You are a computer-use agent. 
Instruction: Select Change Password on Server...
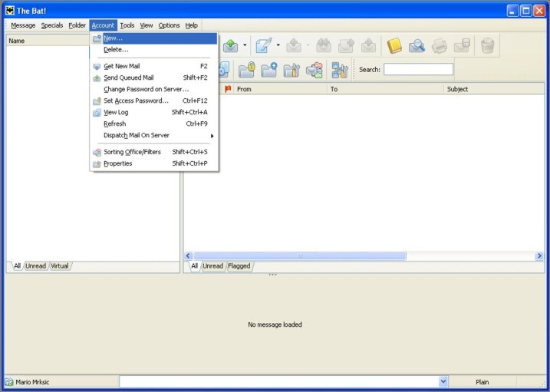tap(154, 89)
